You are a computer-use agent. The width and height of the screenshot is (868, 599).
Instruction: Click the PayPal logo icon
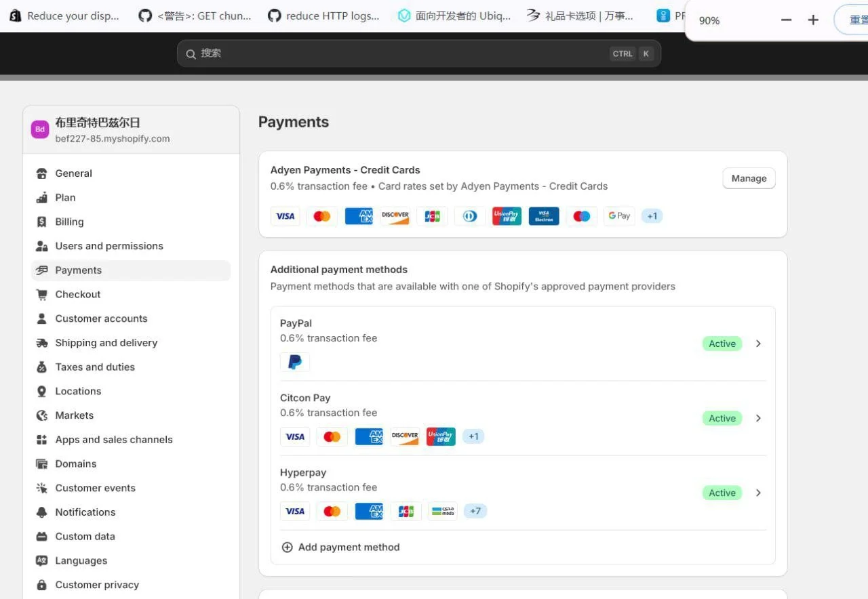pos(295,362)
